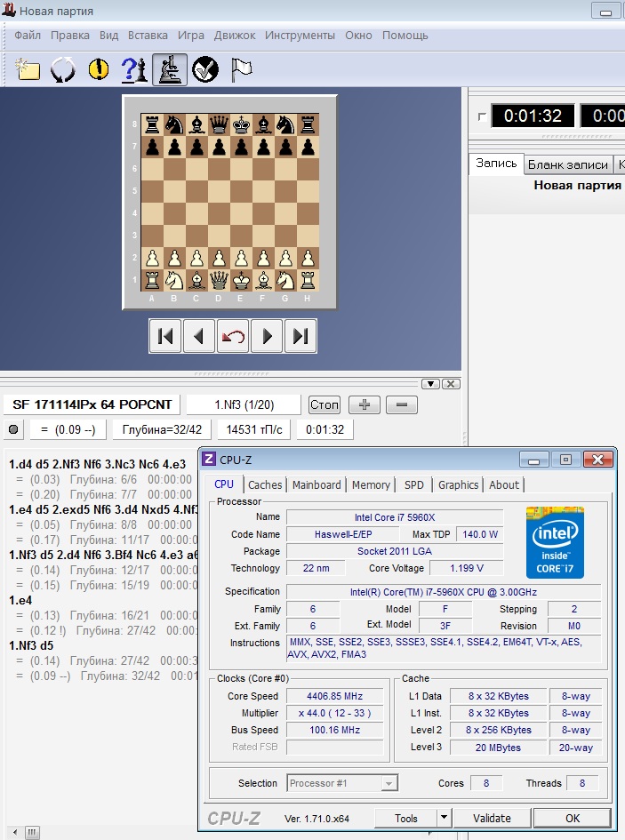Click the CPU-Z title bar Z icon
The width and height of the screenshot is (625, 840).
click(x=209, y=459)
